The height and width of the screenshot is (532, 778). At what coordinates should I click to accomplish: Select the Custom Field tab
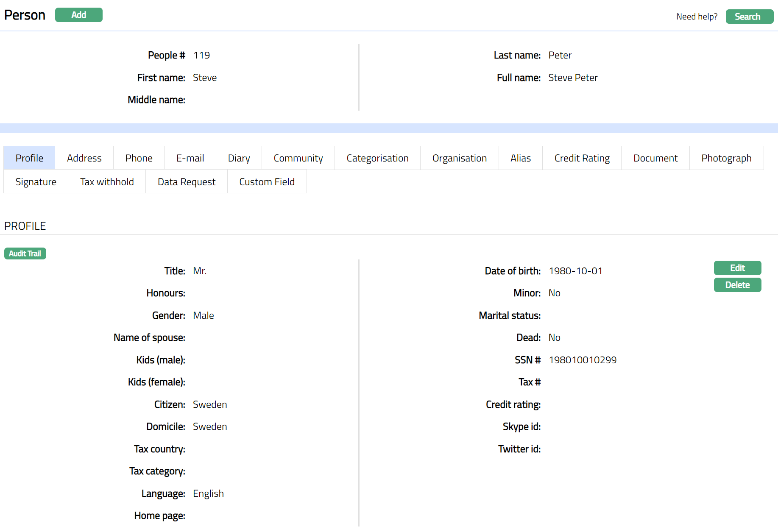pyautogui.click(x=267, y=182)
